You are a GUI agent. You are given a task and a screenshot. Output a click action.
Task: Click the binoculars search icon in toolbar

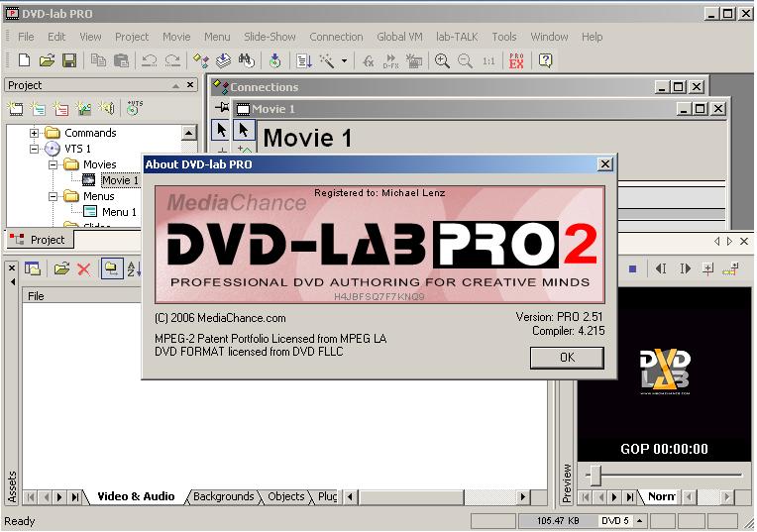246,60
